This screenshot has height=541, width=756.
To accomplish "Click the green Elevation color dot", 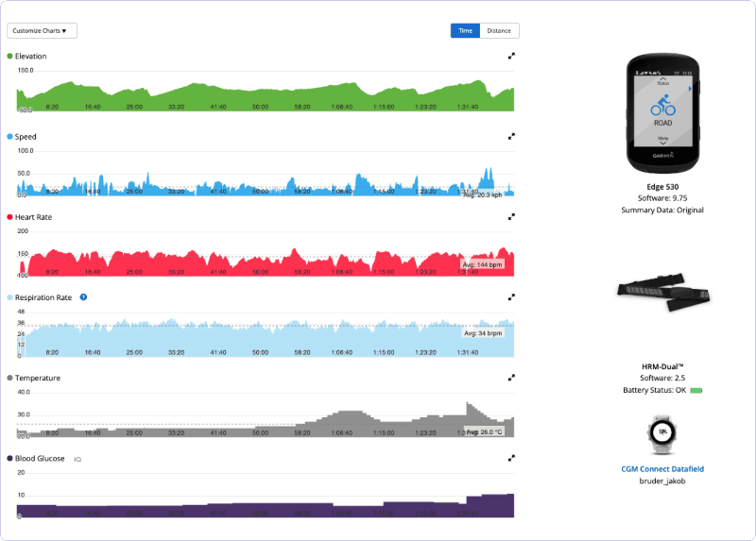I will [x=10, y=57].
